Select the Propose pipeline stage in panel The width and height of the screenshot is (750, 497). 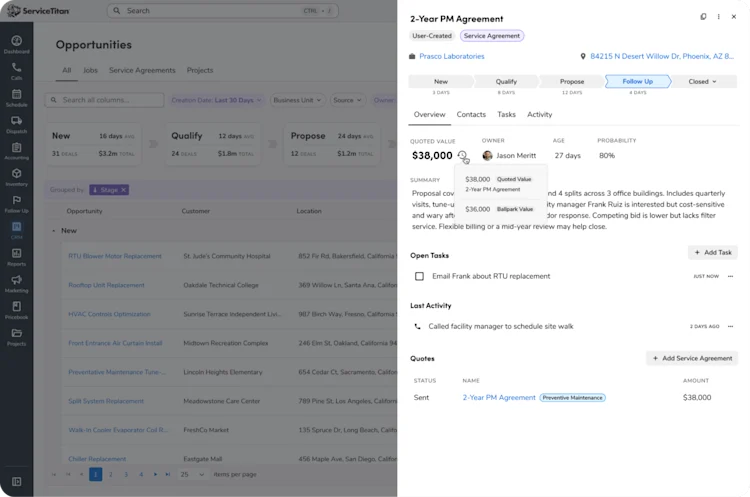pos(572,81)
